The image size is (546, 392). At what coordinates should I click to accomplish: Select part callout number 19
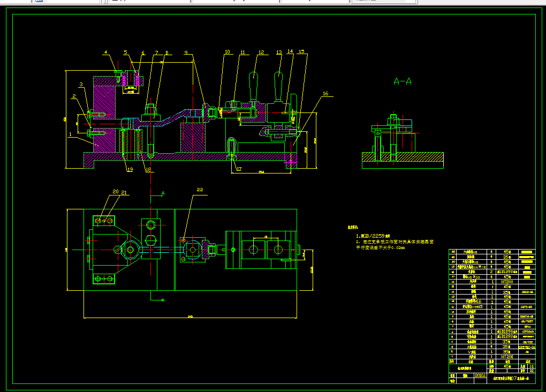[x=130, y=170]
